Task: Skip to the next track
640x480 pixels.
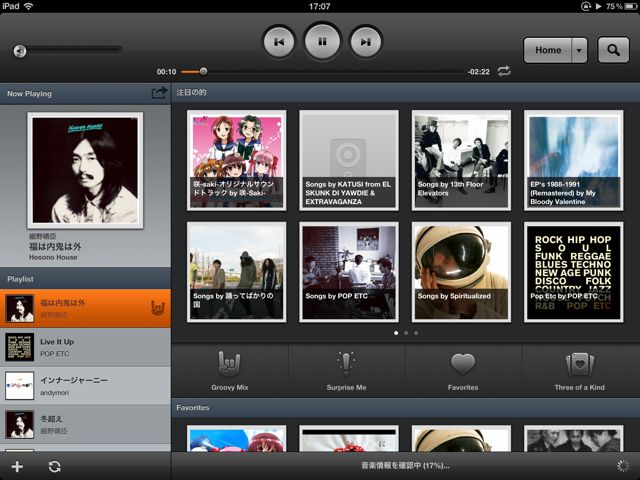Action: pos(366,42)
